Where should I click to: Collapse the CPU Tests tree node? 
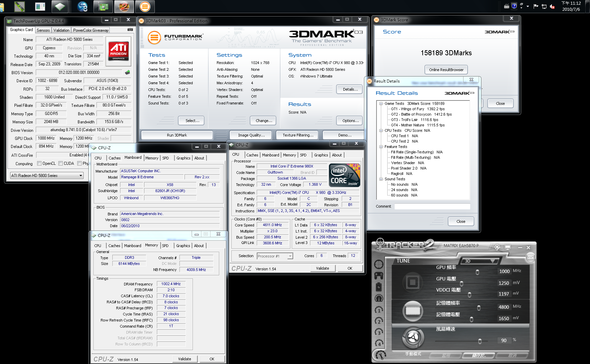coord(381,130)
